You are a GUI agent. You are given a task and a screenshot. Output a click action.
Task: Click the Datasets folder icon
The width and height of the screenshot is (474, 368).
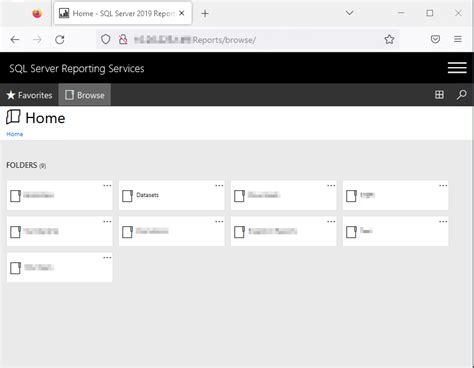point(127,196)
